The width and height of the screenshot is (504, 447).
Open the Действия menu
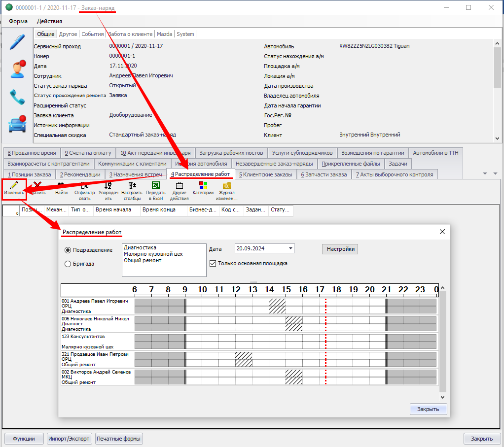click(x=49, y=21)
